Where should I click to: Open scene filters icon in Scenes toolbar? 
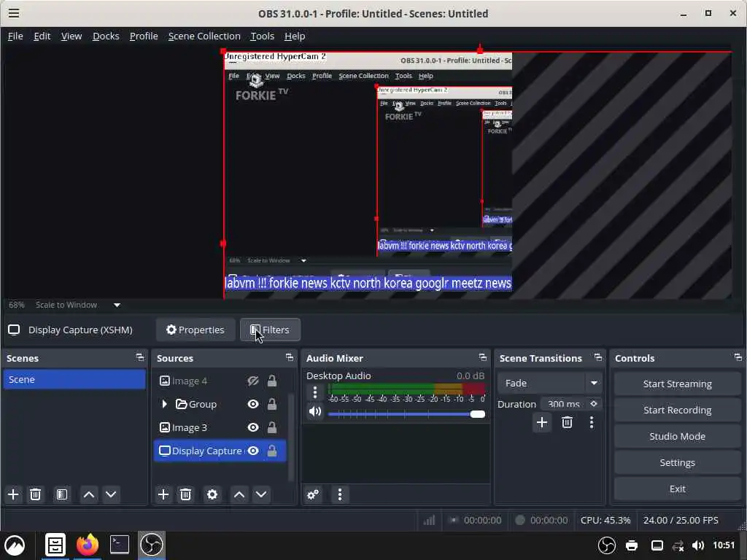62,494
